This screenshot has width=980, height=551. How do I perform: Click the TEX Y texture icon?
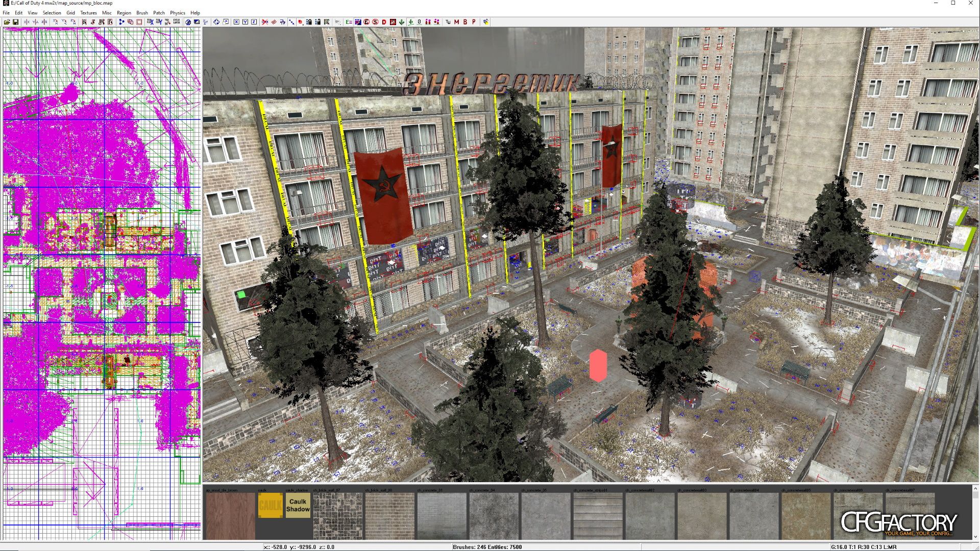coord(159,22)
